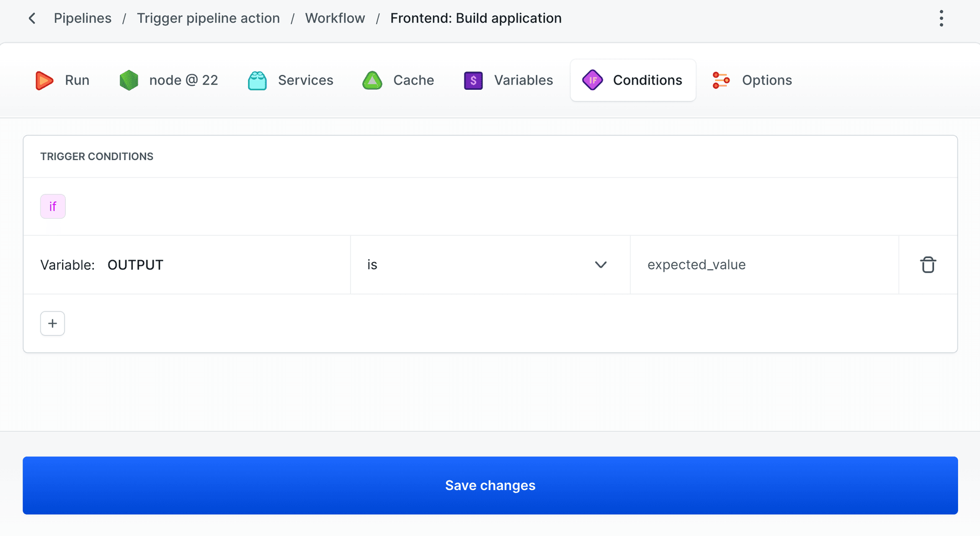Click the pink 'if' condition badge
Viewport: 980px width, 536px height.
tap(53, 207)
